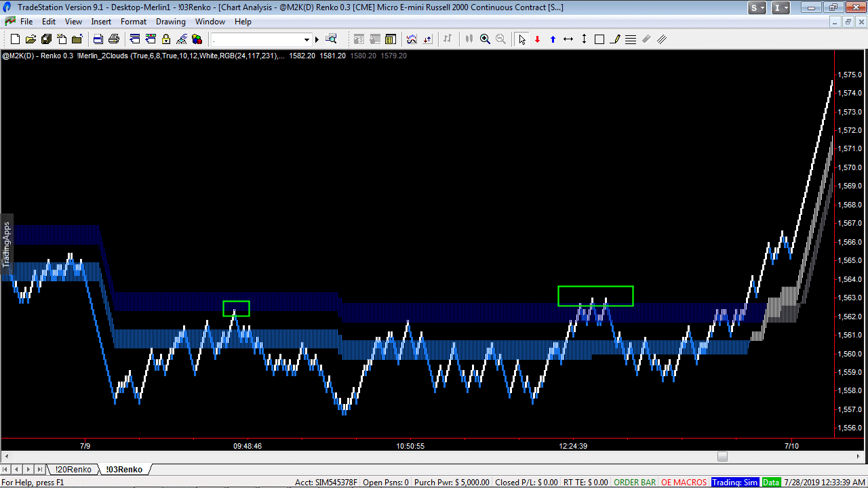Open the Window menu
The image size is (868, 488).
tap(210, 22)
